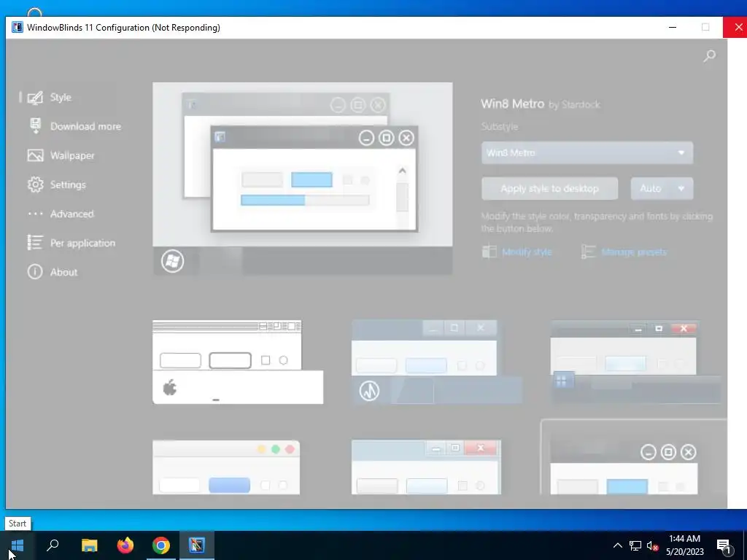Click the Advanced three-dots icon
The image size is (747, 560).
35,214
